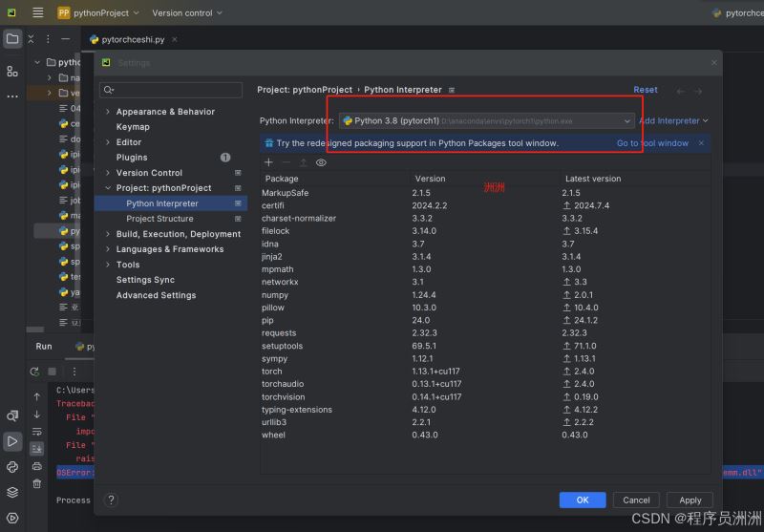
Task: Open the Structure tool window icon
Action: (12, 72)
